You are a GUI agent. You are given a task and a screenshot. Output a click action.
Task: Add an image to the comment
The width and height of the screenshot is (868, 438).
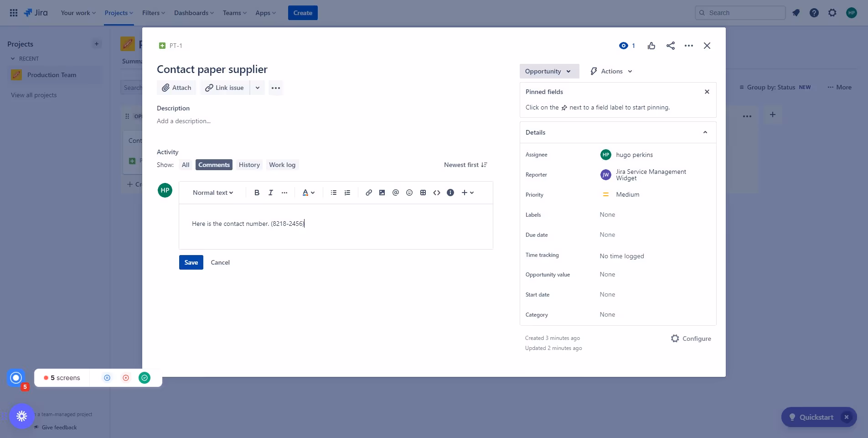point(382,193)
